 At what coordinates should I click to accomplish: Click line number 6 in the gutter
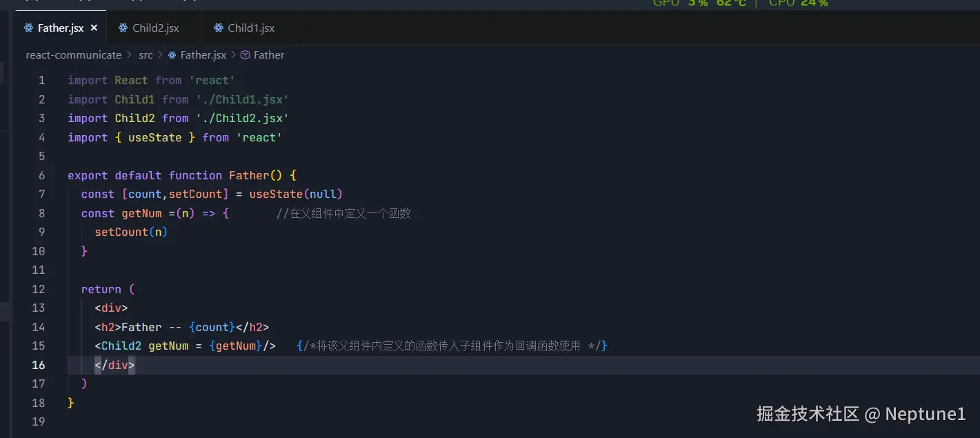point(42,175)
